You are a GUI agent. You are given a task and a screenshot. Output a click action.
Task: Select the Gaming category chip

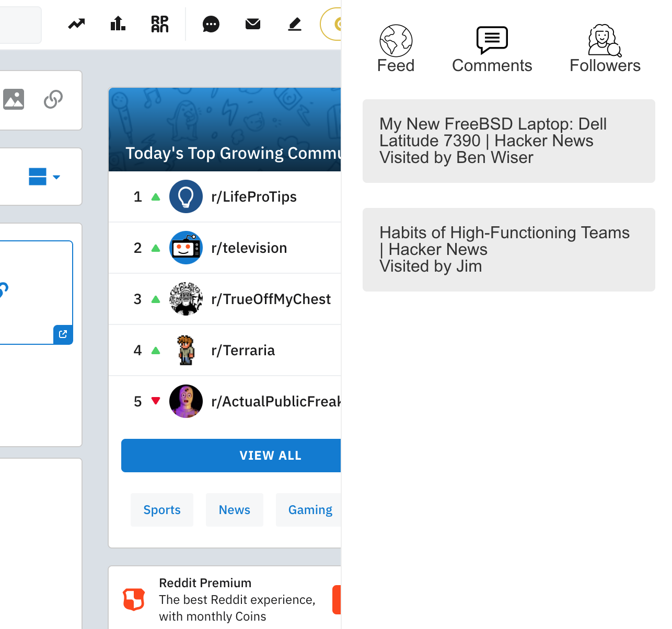[x=310, y=510]
